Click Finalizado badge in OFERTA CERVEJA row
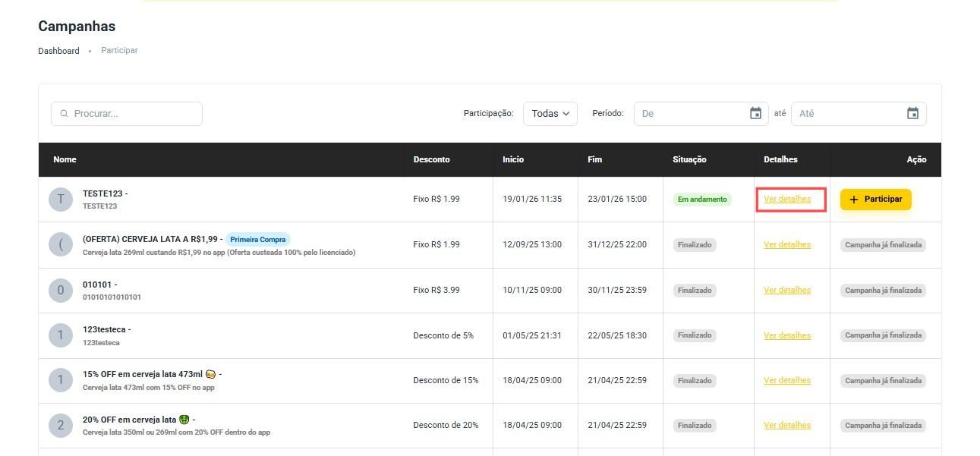The width and height of the screenshot is (980, 456). click(x=695, y=244)
